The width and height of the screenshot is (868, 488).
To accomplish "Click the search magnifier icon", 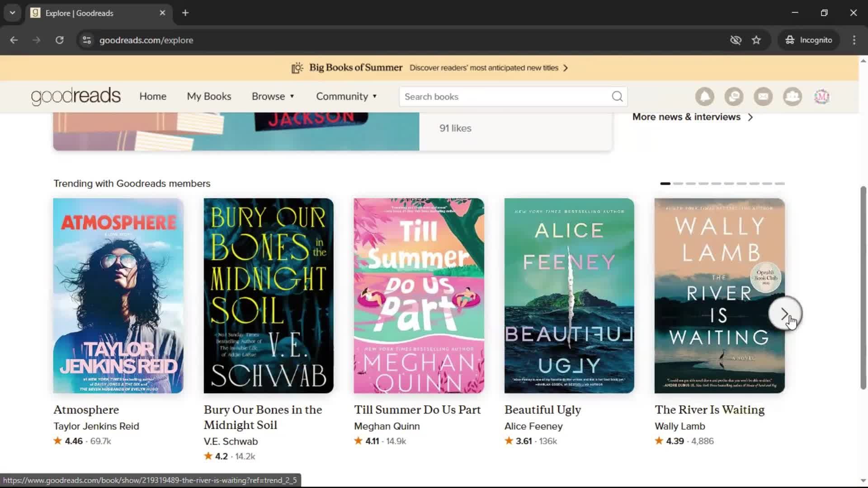I will pos(617,97).
